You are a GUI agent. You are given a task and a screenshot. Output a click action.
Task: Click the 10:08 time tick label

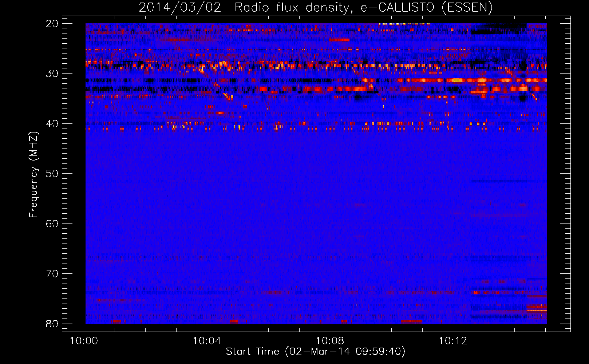pyautogui.click(x=330, y=341)
